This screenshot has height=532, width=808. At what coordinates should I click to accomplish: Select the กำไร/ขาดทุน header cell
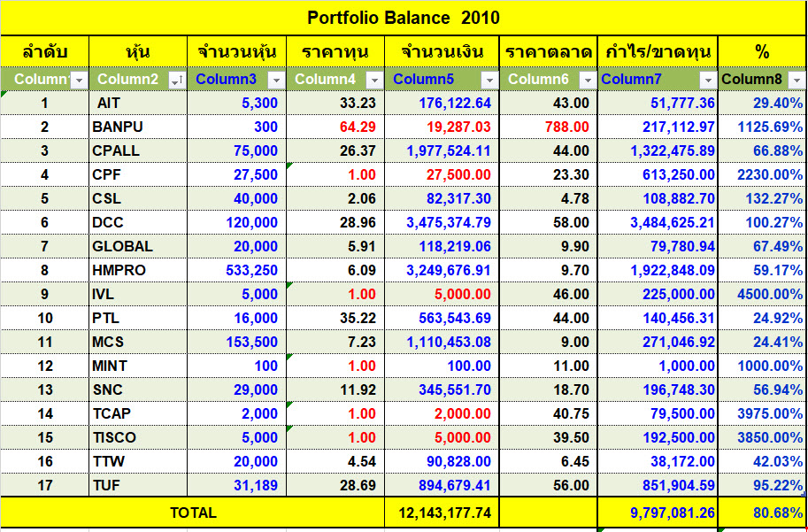click(x=658, y=51)
